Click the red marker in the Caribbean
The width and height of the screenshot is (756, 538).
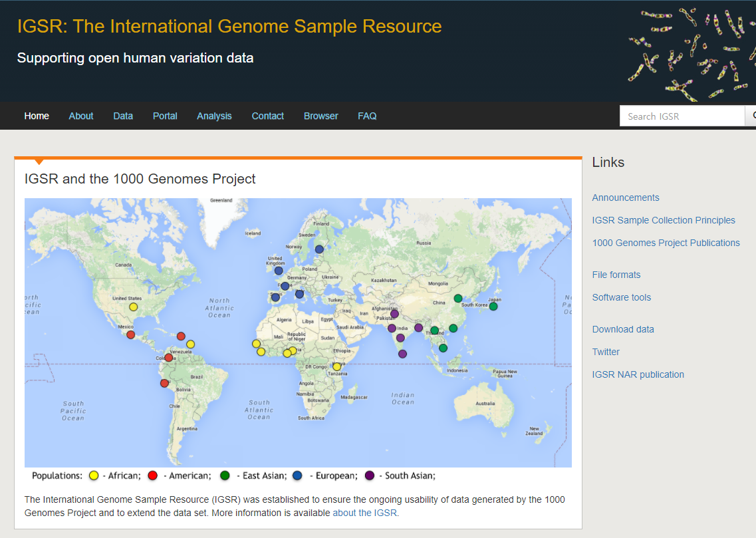pyautogui.click(x=181, y=336)
